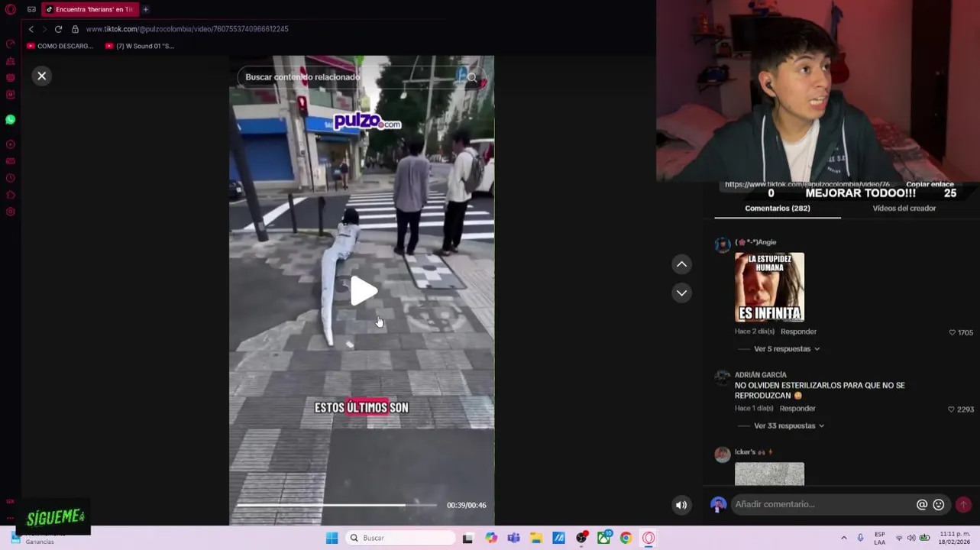Open the sidebar Settings gear icon
Viewport: 980px width, 550px height.
pyautogui.click(x=11, y=212)
